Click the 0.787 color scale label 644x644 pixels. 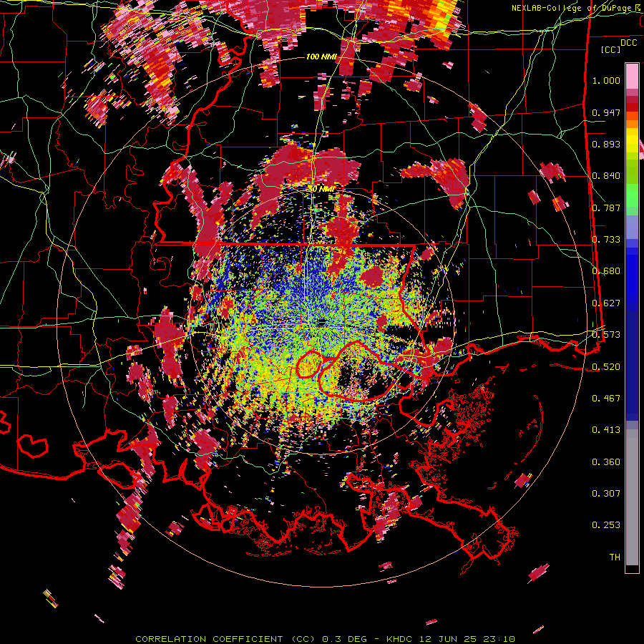[606, 208]
